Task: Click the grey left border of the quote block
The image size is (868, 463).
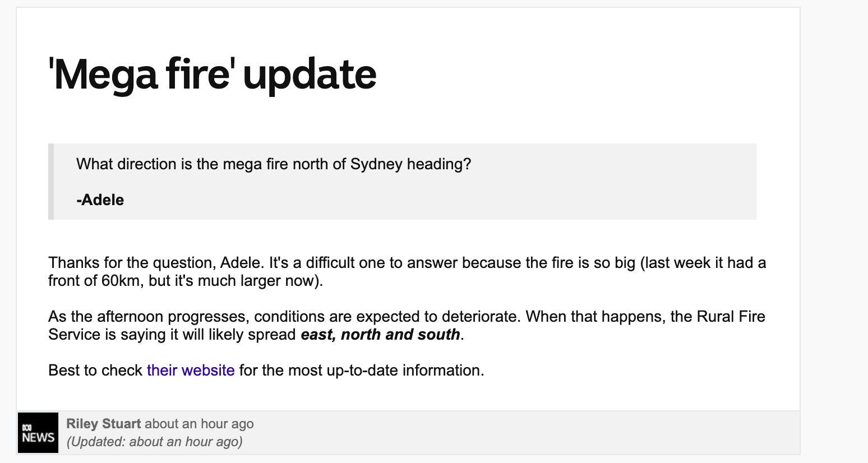Action: click(51, 182)
